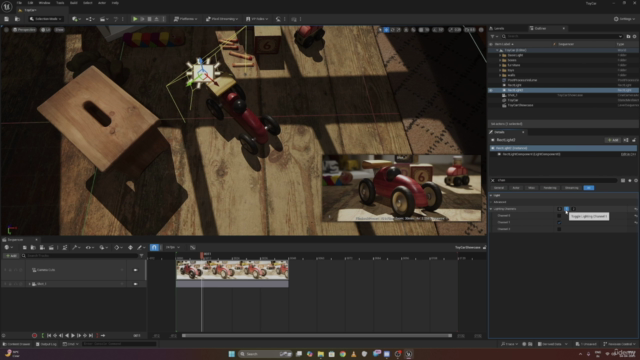Click the Camera Cuts thumbnail clip
This screenshot has height=360, width=640.
(232, 270)
